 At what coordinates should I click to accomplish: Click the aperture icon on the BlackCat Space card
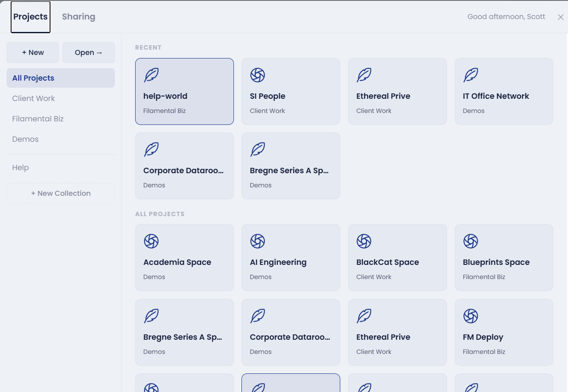pos(364,241)
